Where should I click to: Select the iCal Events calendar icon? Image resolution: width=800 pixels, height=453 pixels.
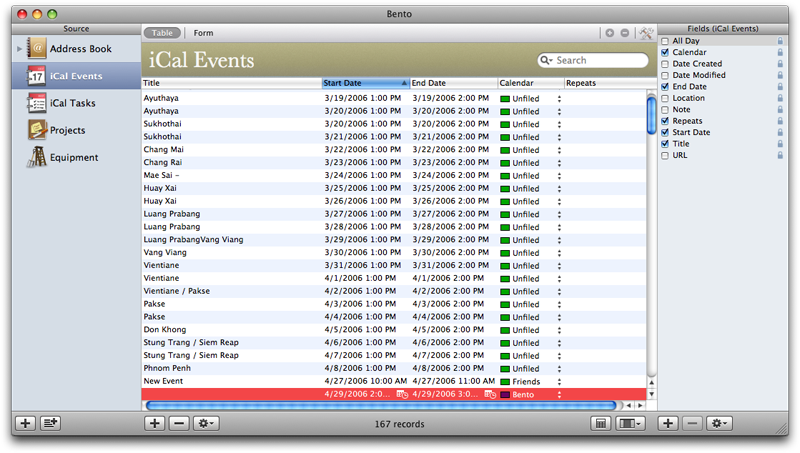pos(37,76)
